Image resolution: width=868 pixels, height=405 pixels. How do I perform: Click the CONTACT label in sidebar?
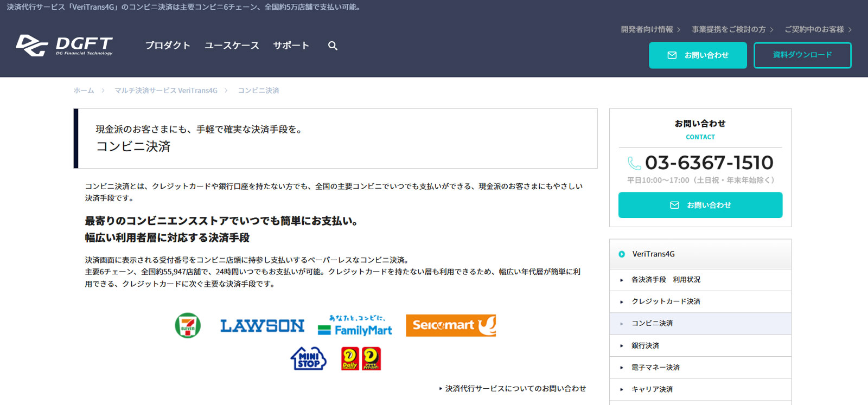[700, 137]
